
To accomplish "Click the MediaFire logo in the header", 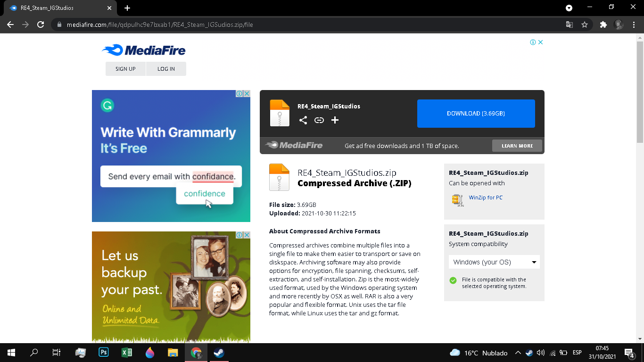I will [x=143, y=50].
